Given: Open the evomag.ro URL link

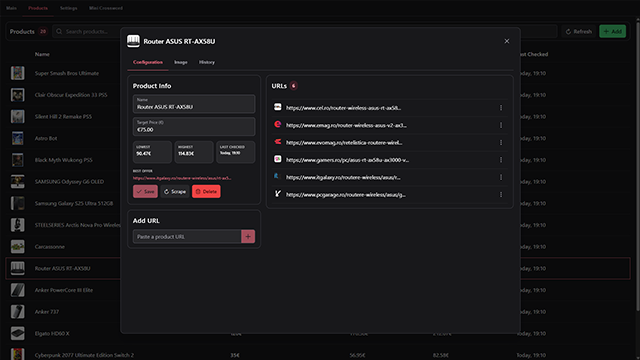Looking at the screenshot, I should pyautogui.click(x=344, y=142).
